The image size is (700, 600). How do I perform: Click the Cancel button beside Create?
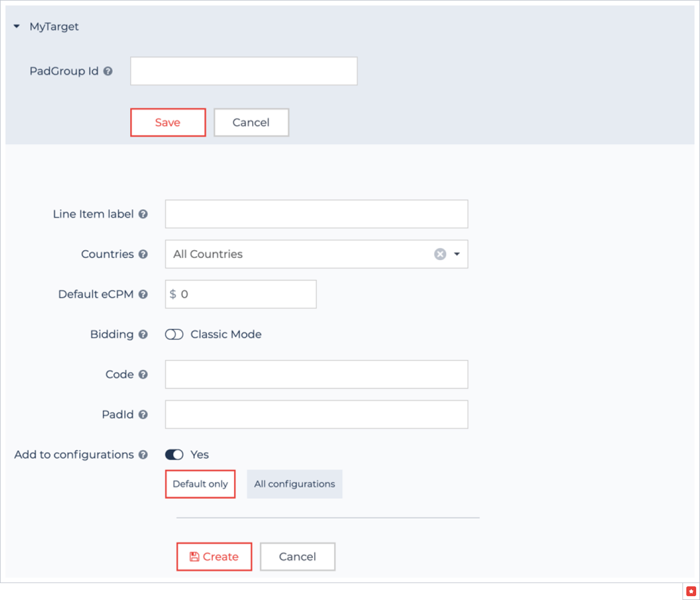(x=297, y=557)
